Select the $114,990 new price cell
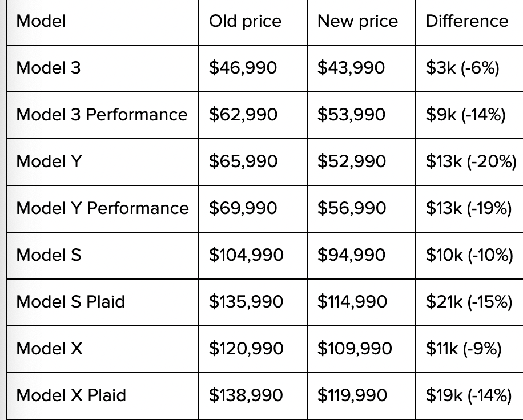Viewport: 523px width, 420px height. point(352,301)
